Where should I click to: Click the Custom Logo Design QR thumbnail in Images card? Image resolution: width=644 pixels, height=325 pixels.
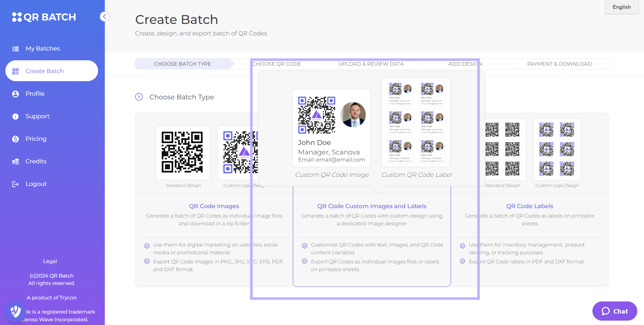[238, 153]
